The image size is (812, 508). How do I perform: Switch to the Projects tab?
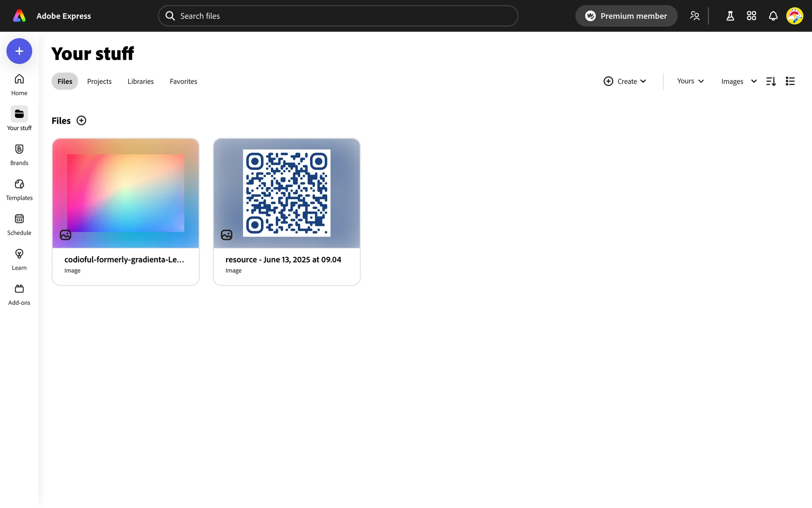click(99, 81)
